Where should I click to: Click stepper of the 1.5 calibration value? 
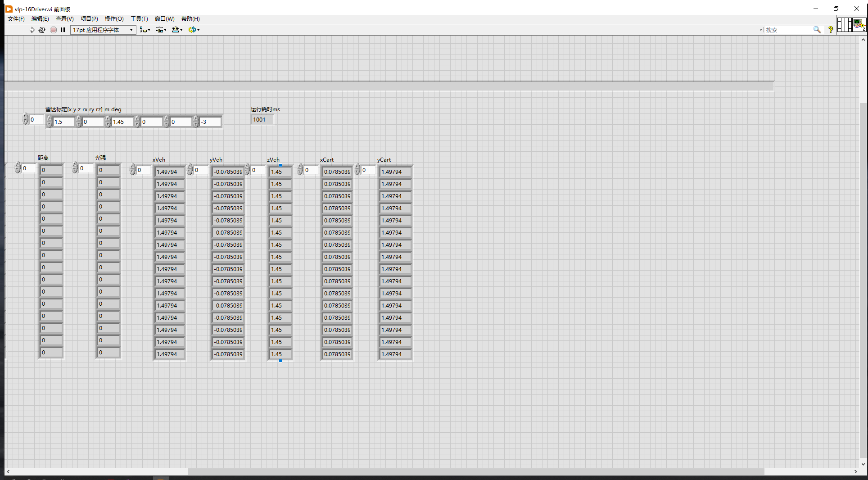tap(49, 122)
